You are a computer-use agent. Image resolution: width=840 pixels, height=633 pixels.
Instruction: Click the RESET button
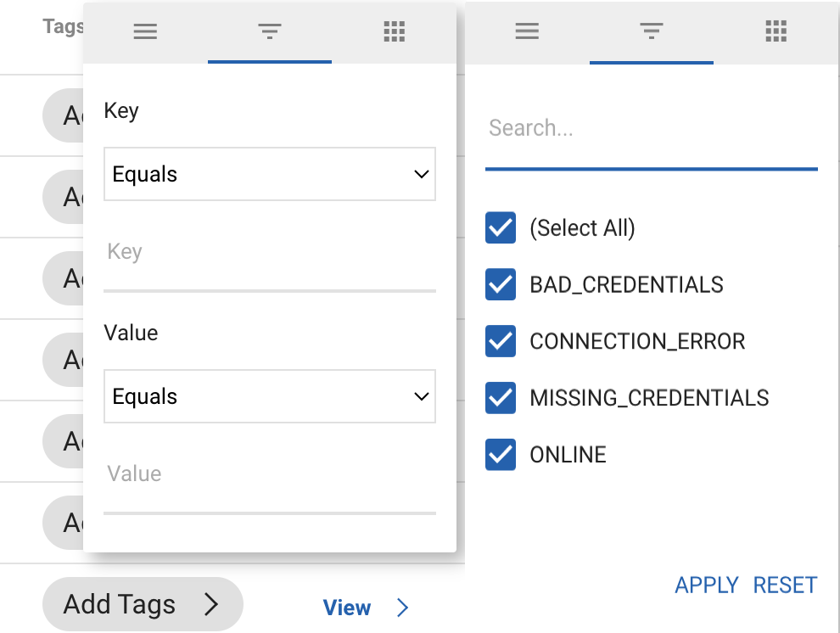785,585
